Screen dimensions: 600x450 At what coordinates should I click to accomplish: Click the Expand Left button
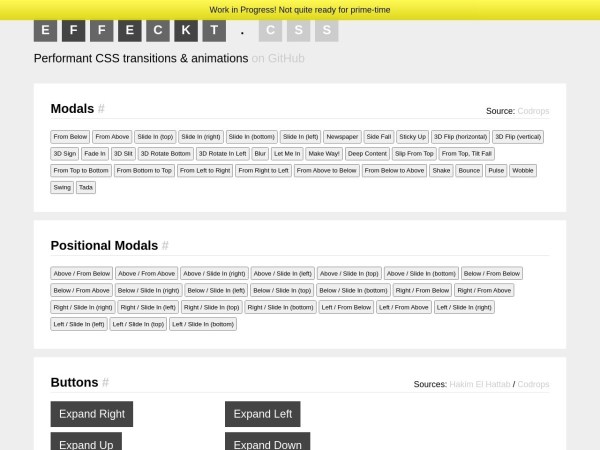[x=262, y=414]
